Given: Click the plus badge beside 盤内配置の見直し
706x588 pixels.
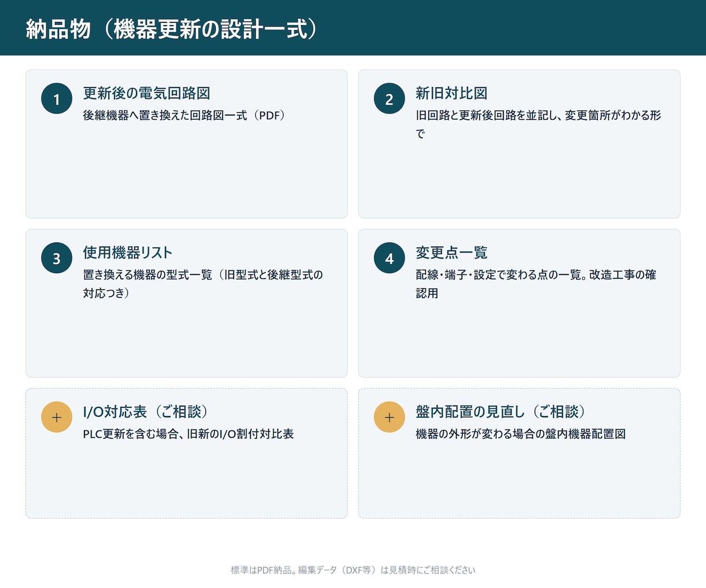Looking at the screenshot, I should (x=389, y=417).
